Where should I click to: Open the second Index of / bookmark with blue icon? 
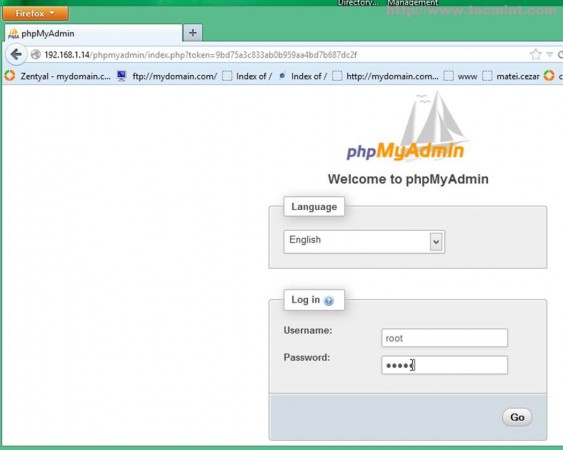tap(303, 76)
